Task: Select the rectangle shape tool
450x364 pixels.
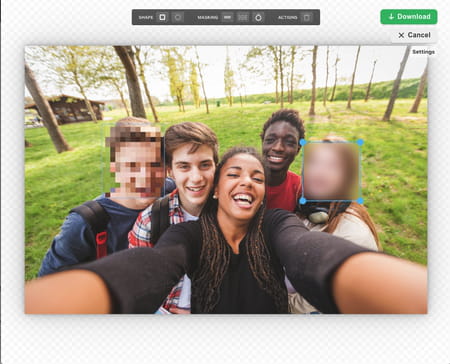Action: [x=162, y=17]
